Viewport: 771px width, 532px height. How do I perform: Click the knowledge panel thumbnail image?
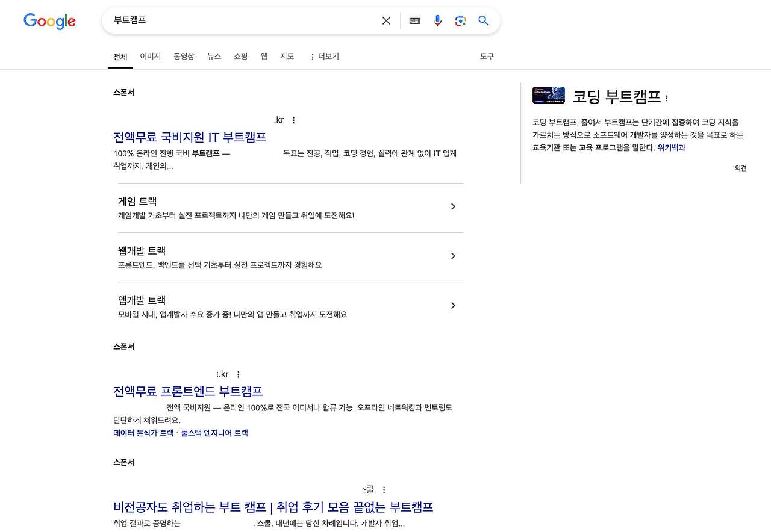[x=549, y=95]
